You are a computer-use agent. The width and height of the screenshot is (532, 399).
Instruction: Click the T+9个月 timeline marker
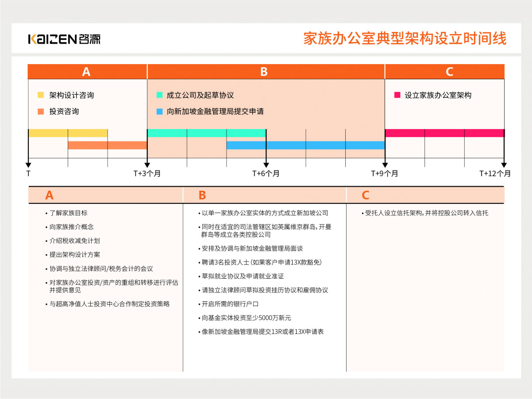pos(384,173)
